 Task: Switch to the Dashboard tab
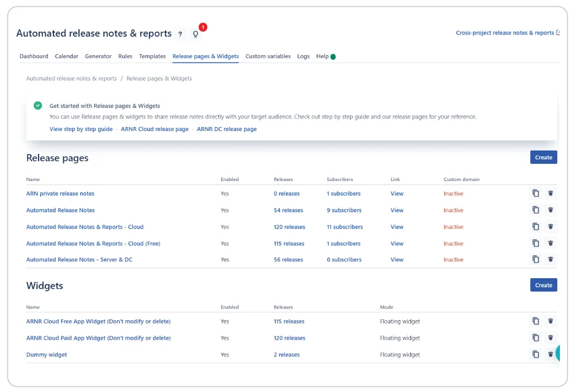pyautogui.click(x=34, y=56)
